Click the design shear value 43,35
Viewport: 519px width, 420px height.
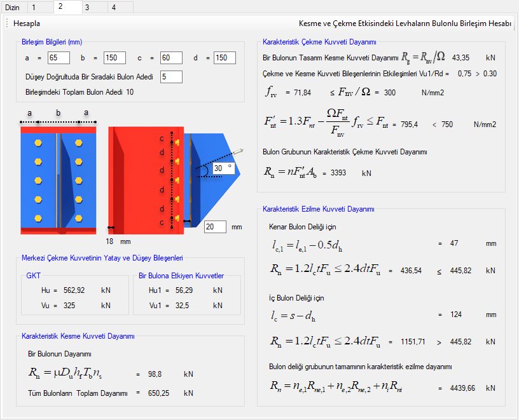tap(460, 58)
